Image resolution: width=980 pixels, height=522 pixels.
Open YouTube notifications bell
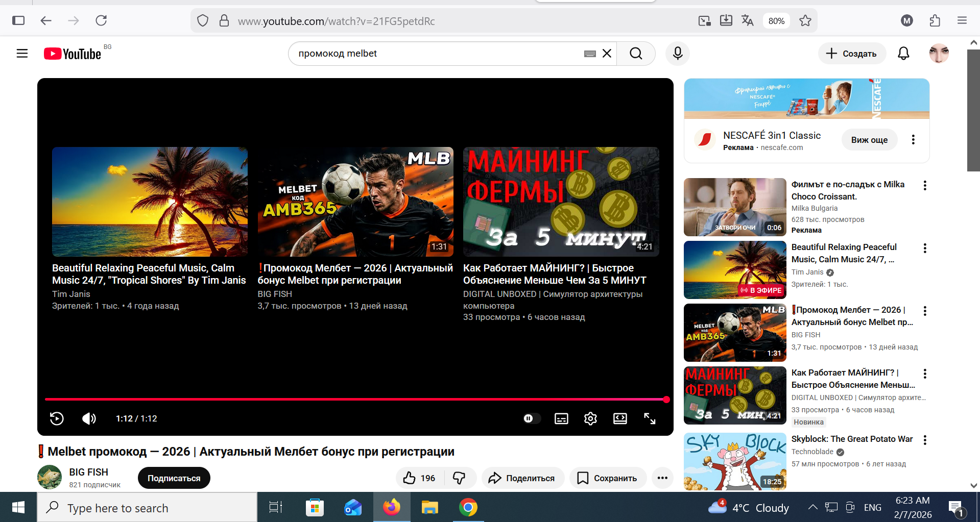coord(903,54)
